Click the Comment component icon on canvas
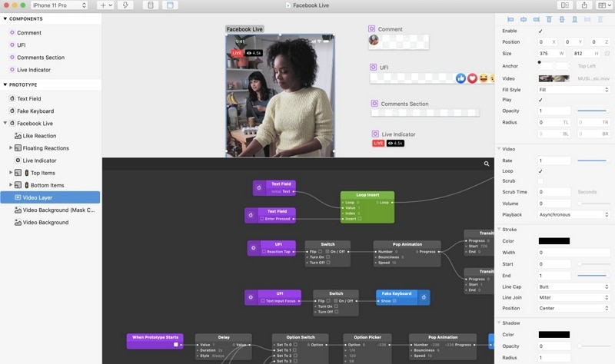 pyautogui.click(x=371, y=29)
